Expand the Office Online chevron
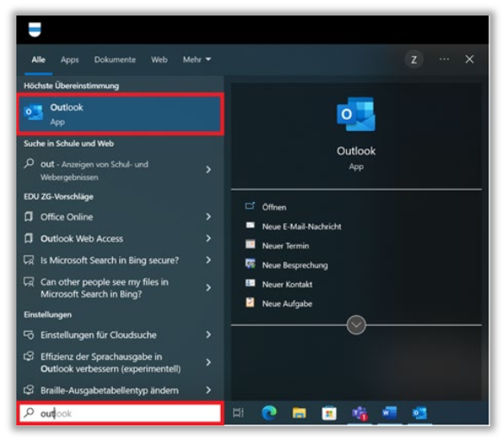 click(208, 217)
